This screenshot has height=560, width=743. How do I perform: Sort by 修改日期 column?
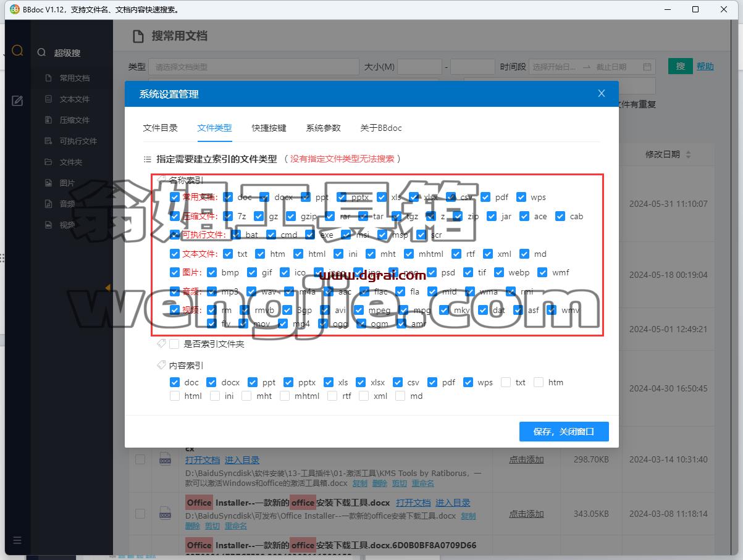coord(668,154)
